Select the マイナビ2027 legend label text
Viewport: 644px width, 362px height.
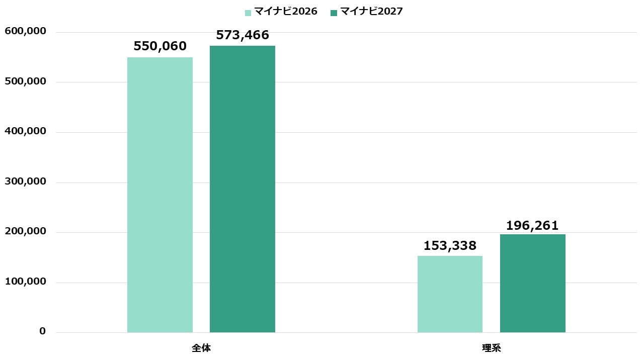(371, 12)
